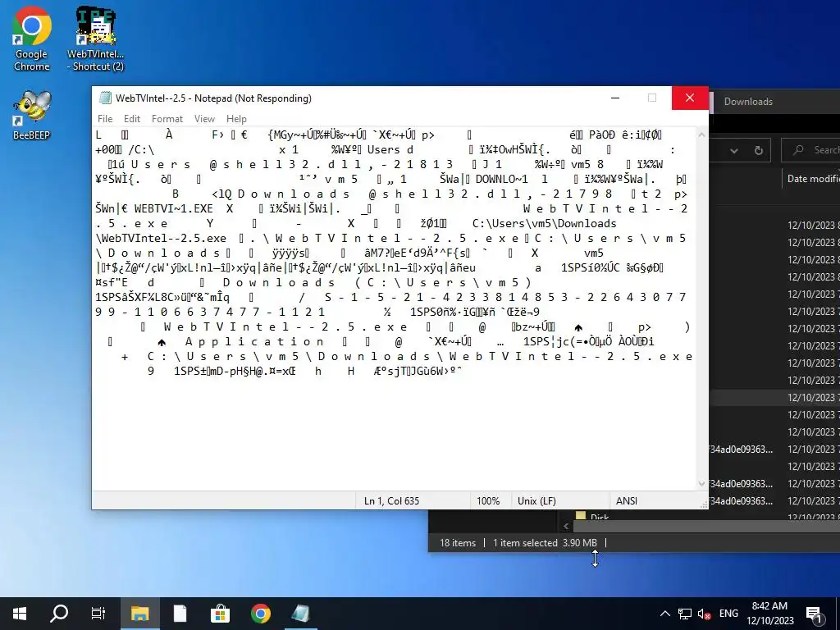
Task: Click Ln 1, Col 635 status text
Action: tap(391, 501)
